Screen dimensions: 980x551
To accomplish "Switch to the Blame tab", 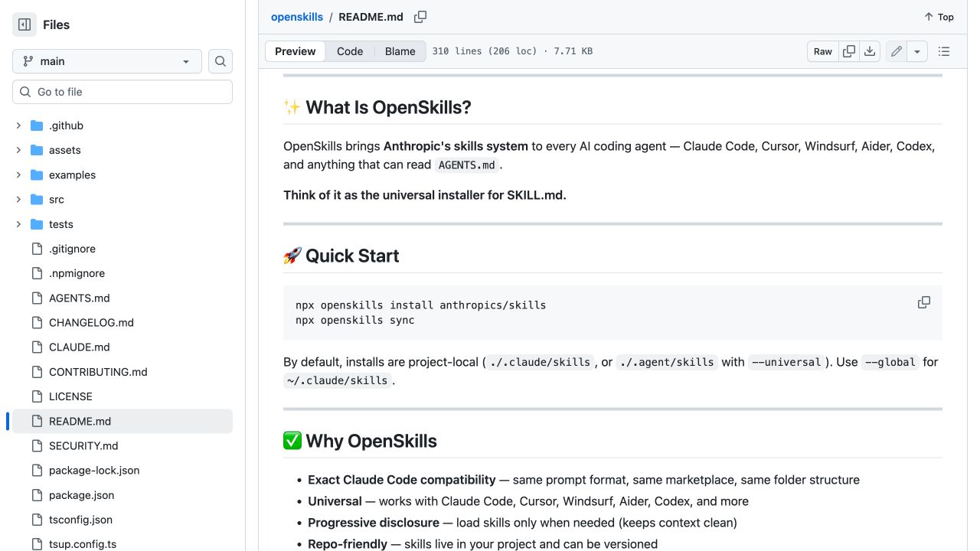I will [x=400, y=51].
